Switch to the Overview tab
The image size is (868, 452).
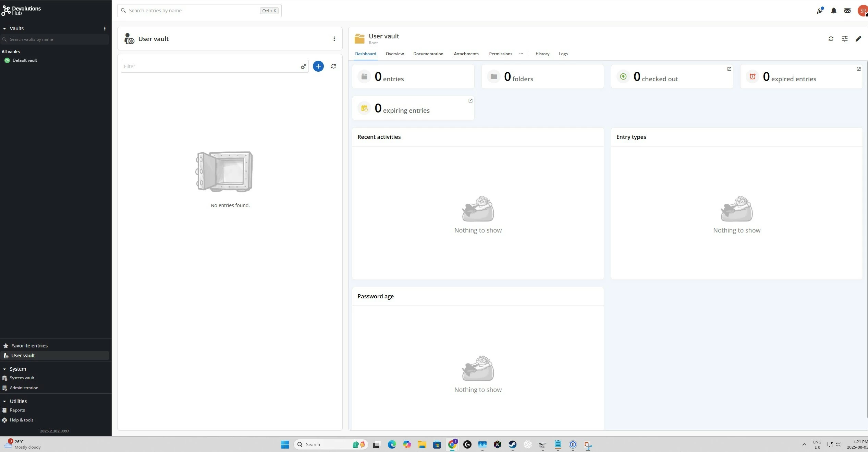click(x=395, y=54)
